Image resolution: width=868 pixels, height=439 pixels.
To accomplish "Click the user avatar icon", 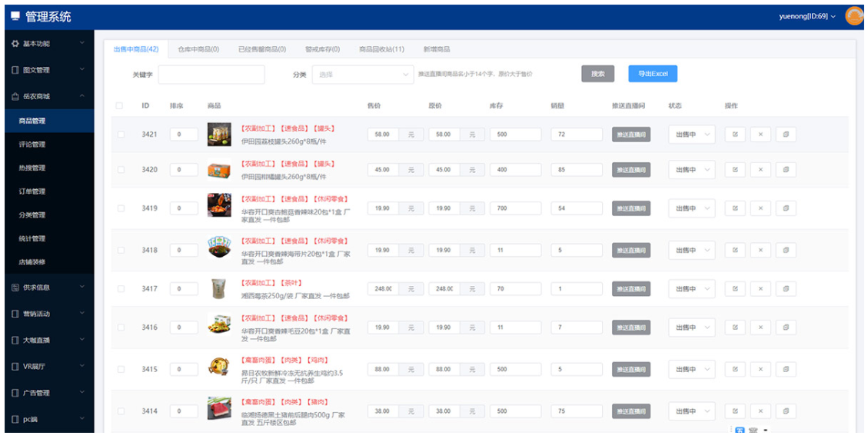I will (854, 16).
